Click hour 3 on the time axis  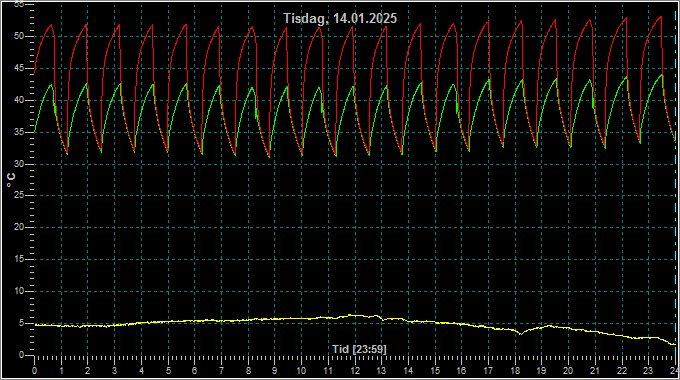click(114, 371)
